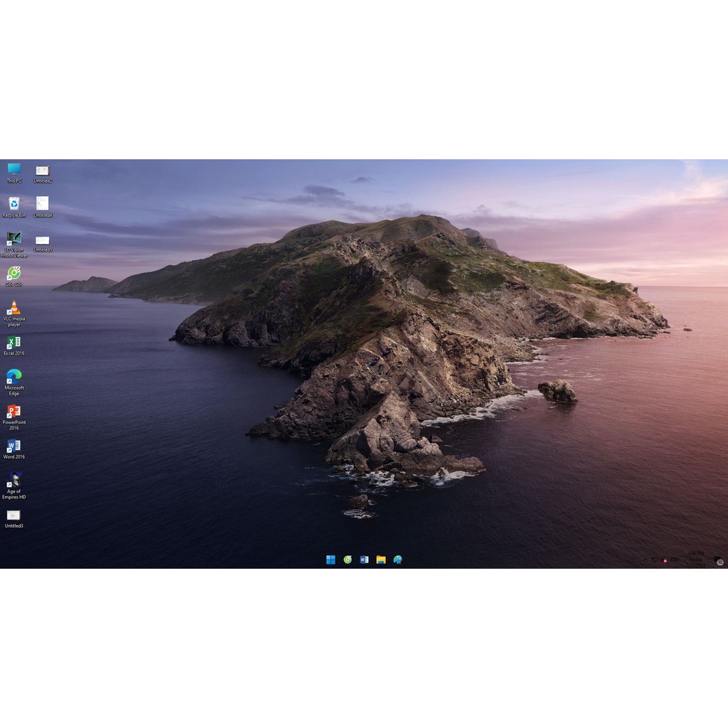Launch the green recorder app on the taskbar

[347, 560]
